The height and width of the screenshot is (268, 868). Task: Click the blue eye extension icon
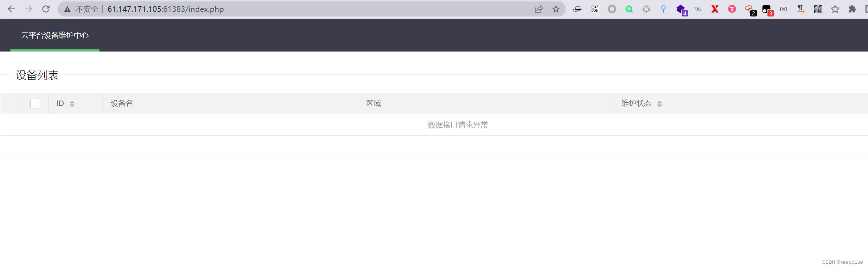[698, 9]
